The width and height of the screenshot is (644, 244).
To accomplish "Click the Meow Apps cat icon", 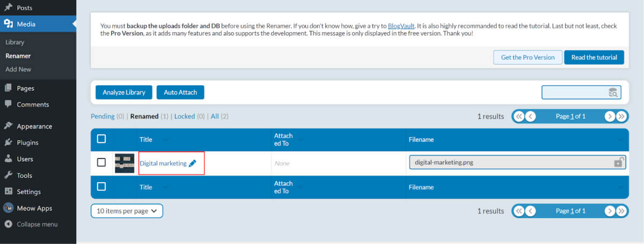I will point(8,208).
